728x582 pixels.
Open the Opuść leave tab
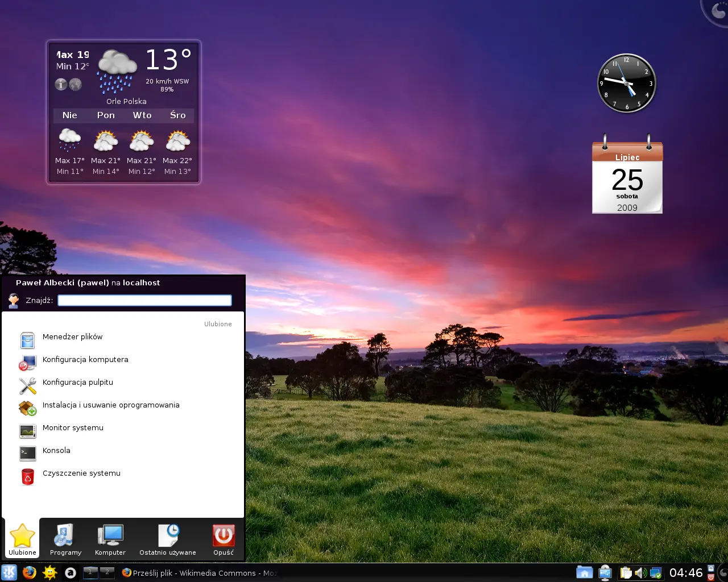point(224,539)
